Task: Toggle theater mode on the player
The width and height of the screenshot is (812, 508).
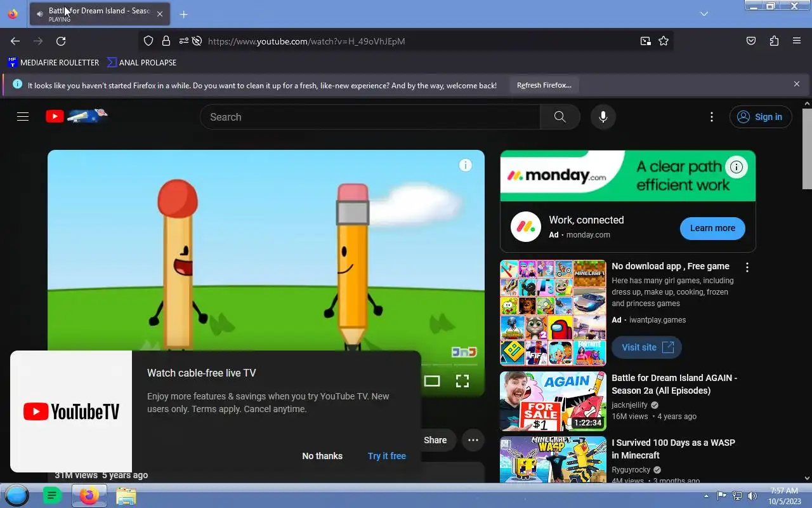Action: click(x=432, y=381)
